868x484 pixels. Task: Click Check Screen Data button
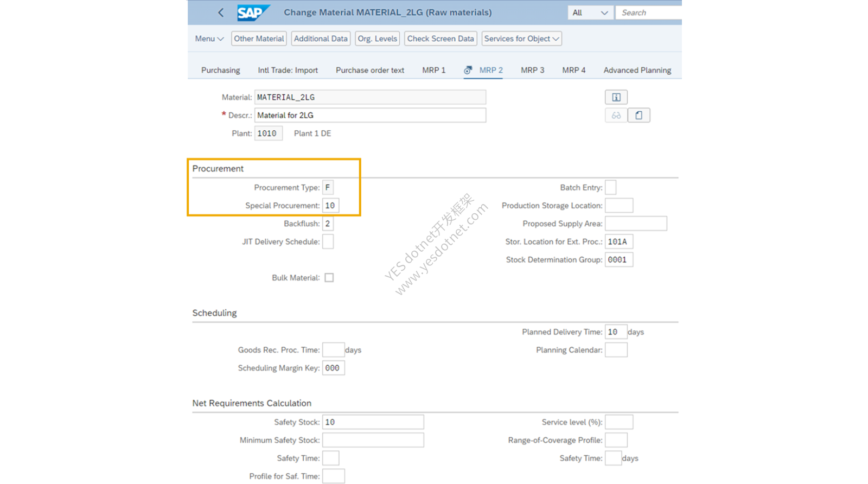[x=441, y=39]
